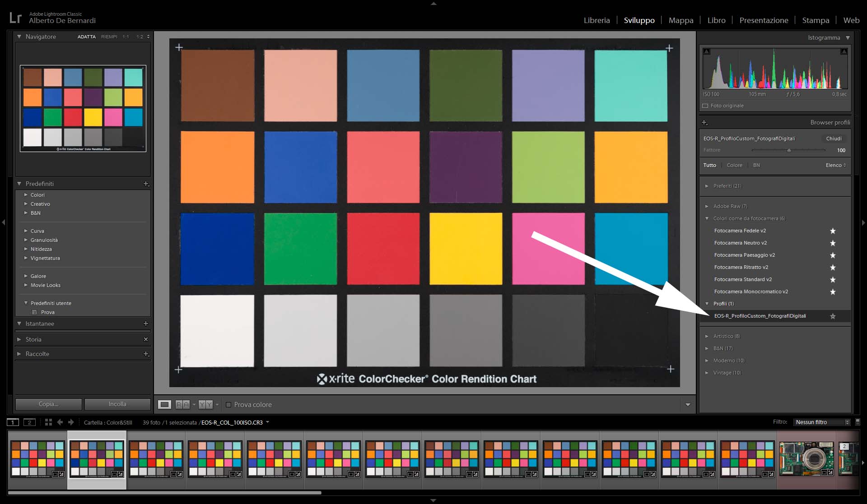Enable the Prova colore checkbox

(228, 405)
